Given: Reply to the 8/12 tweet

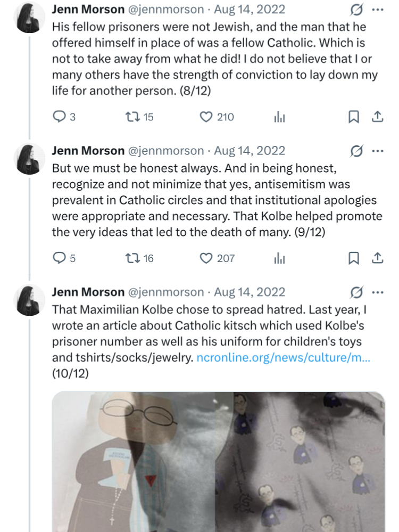Looking at the screenshot, I should (59, 117).
